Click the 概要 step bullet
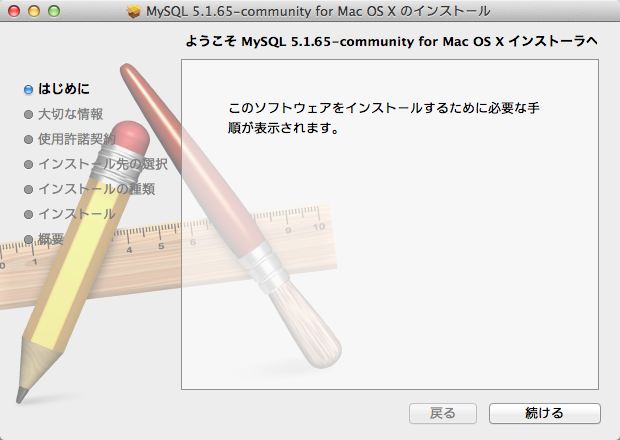 click(x=28, y=239)
